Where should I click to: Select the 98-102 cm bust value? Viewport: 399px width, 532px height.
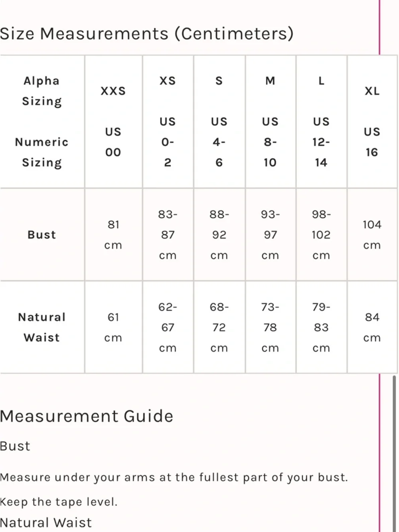(322, 235)
